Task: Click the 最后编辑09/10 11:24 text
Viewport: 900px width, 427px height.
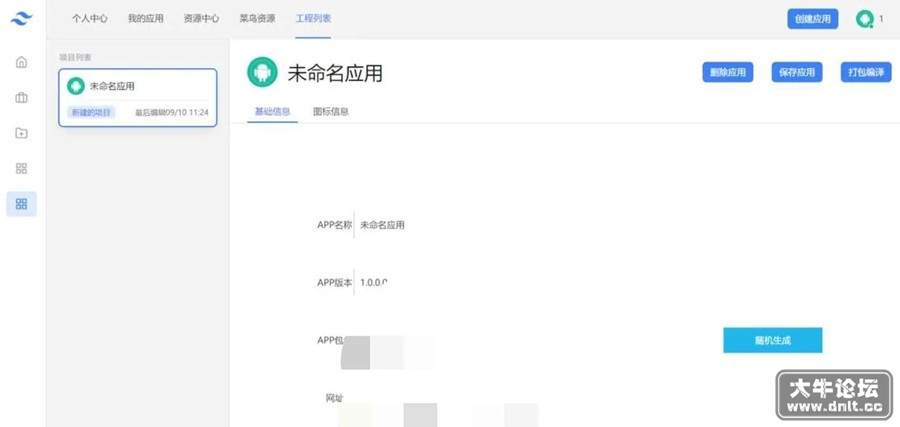Action: pos(172,112)
